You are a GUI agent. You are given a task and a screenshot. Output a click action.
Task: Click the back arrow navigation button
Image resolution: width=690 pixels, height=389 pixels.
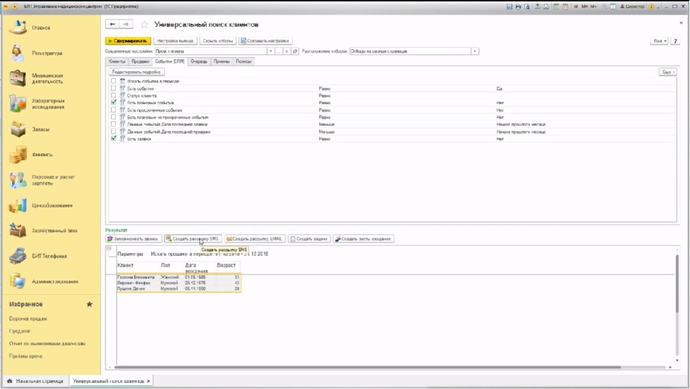113,24
